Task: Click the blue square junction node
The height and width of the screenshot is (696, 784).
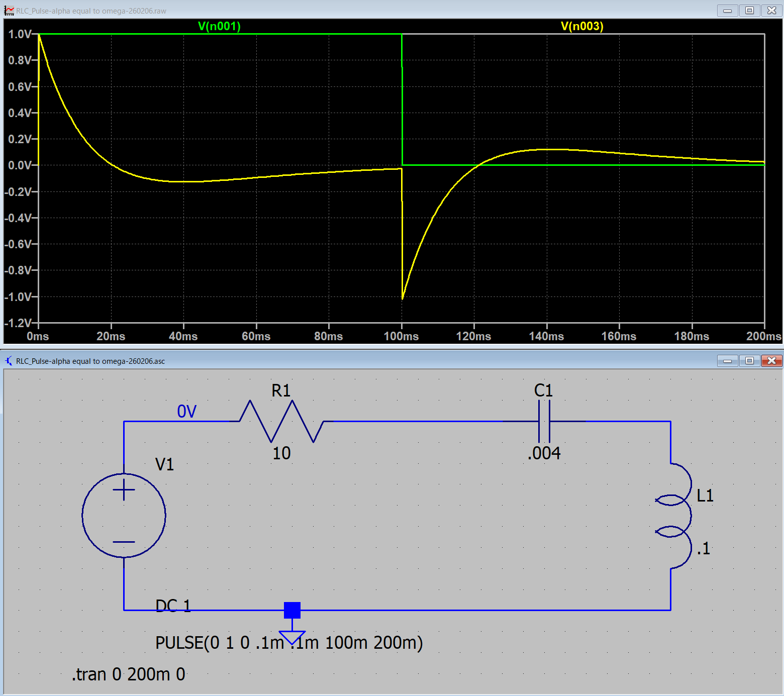Action: [292, 610]
